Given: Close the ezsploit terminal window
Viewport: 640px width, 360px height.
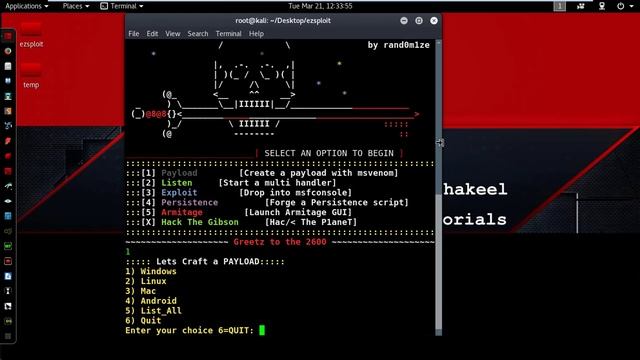Looking at the screenshot, I should pos(434,20).
